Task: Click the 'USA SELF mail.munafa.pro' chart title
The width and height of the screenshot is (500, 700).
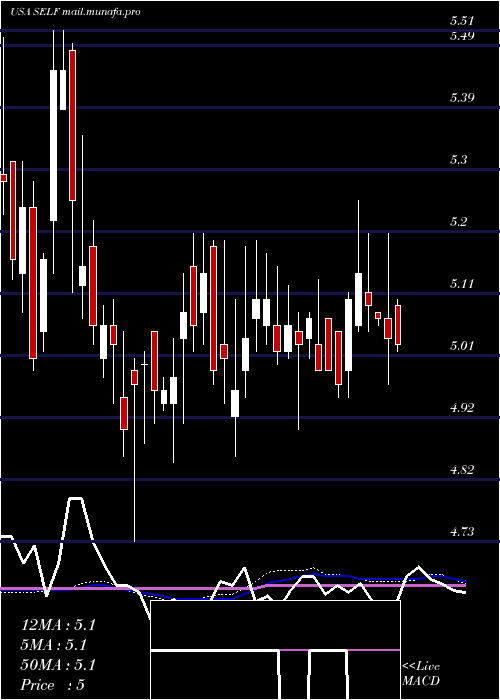Action: 75,12
